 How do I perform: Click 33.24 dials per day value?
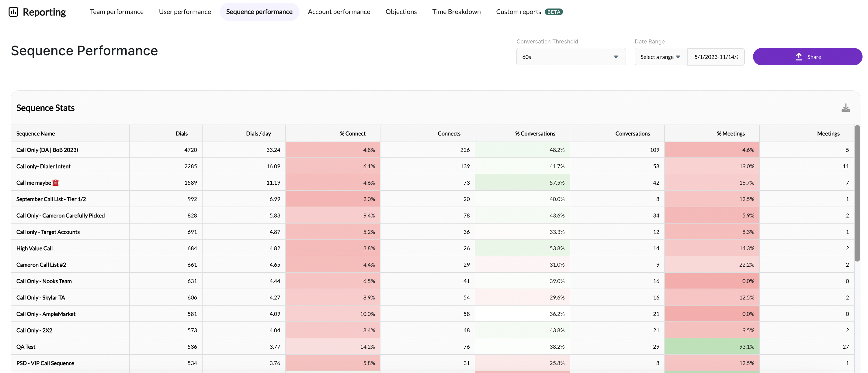pyautogui.click(x=273, y=150)
